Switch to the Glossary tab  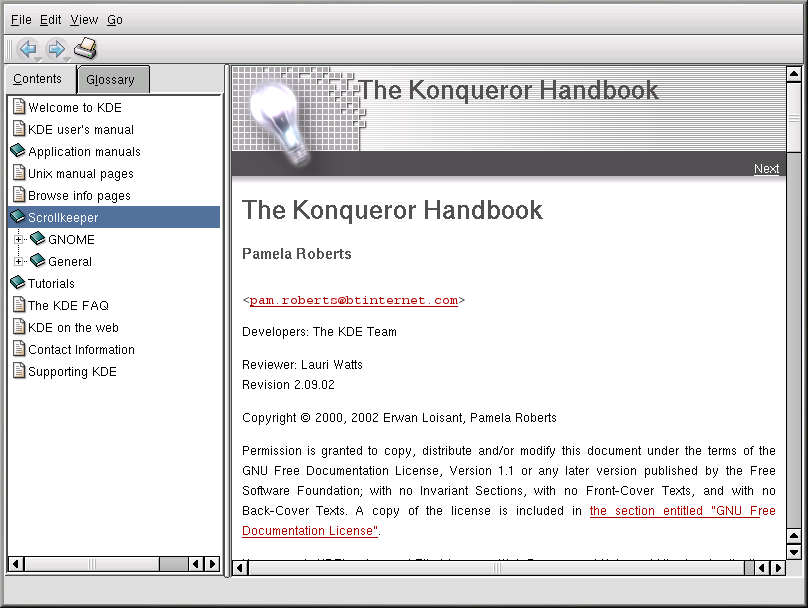coord(110,80)
